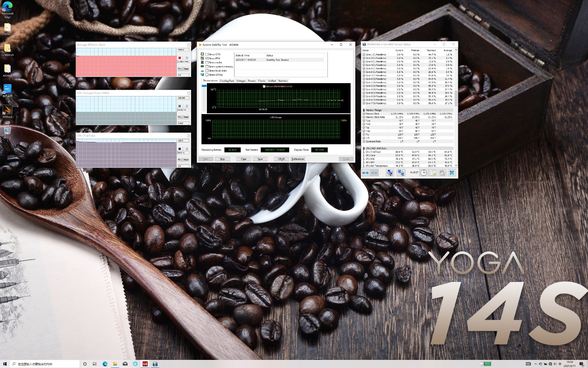
Task: Select CPU Skin Temperature sensor row
Action: click(x=408, y=166)
